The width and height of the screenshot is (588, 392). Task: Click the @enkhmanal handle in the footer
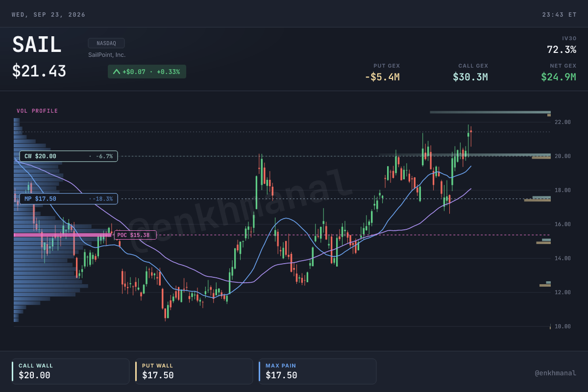pyautogui.click(x=556, y=373)
